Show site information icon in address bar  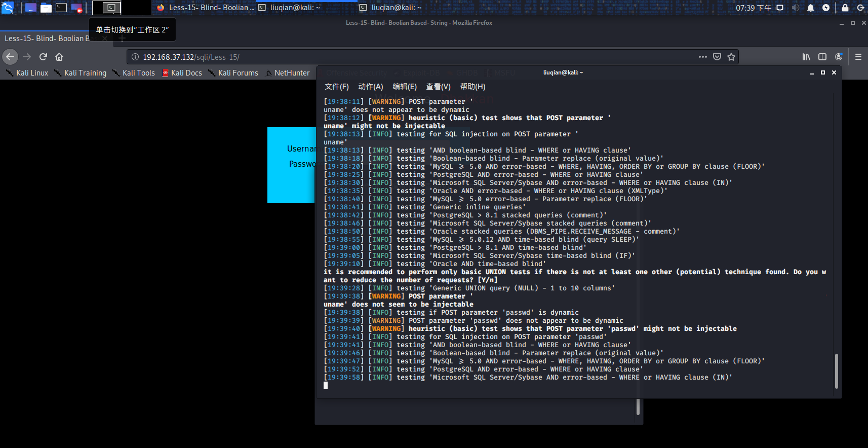[x=135, y=57]
